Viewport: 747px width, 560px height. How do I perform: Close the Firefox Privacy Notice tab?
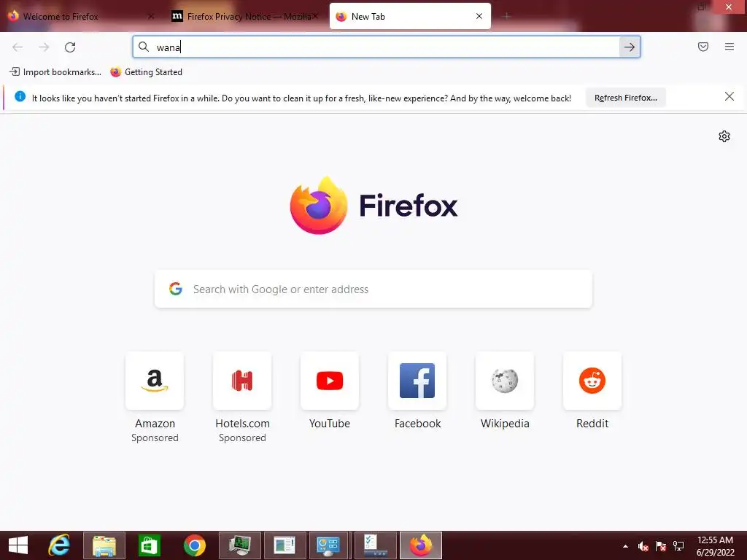pos(315,16)
